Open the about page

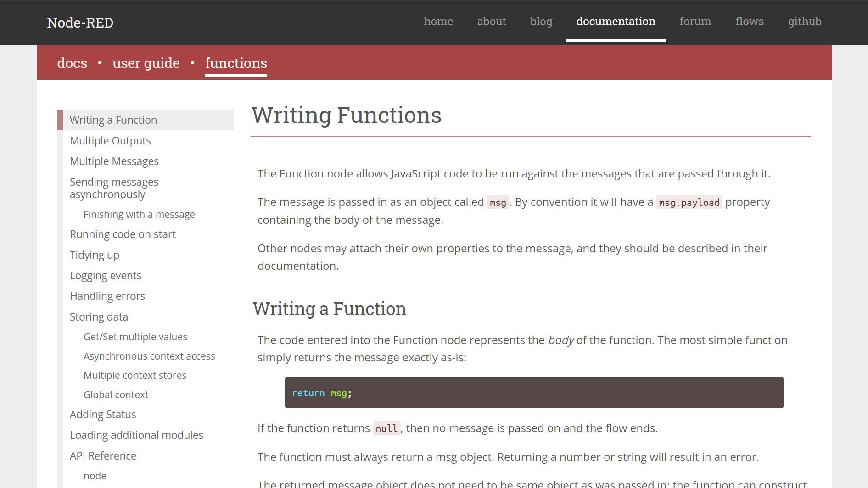coord(491,21)
